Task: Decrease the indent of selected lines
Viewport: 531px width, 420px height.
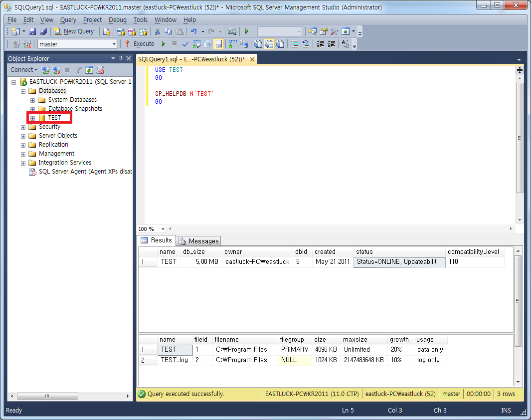Action: click(320, 44)
